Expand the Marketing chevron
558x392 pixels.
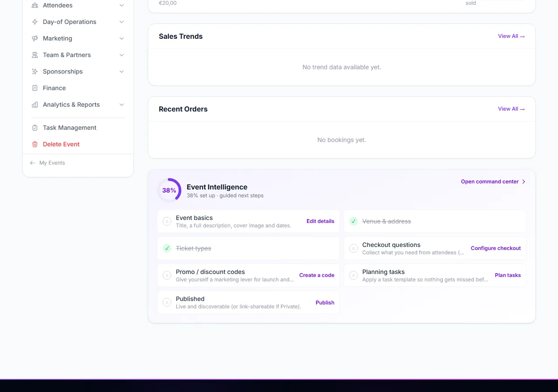(122, 38)
